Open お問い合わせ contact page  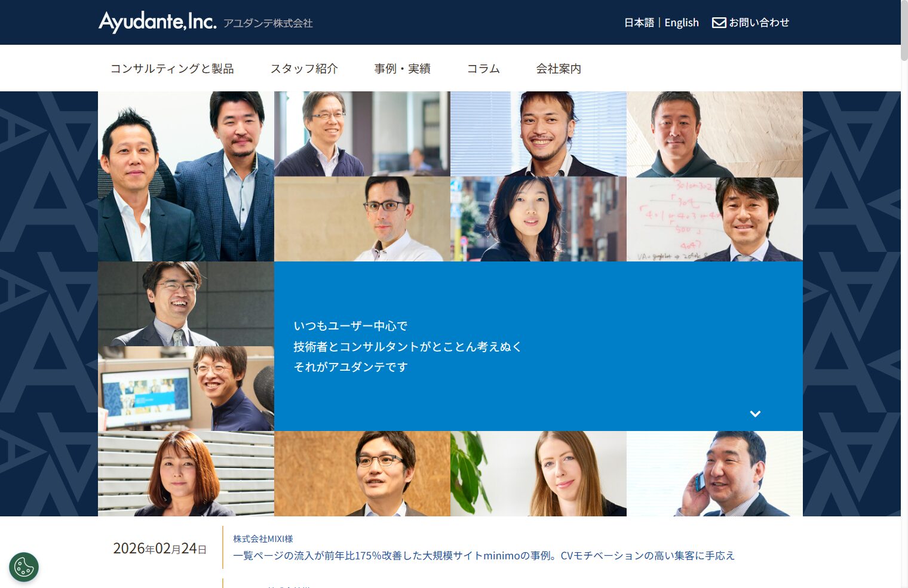tap(759, 23)
